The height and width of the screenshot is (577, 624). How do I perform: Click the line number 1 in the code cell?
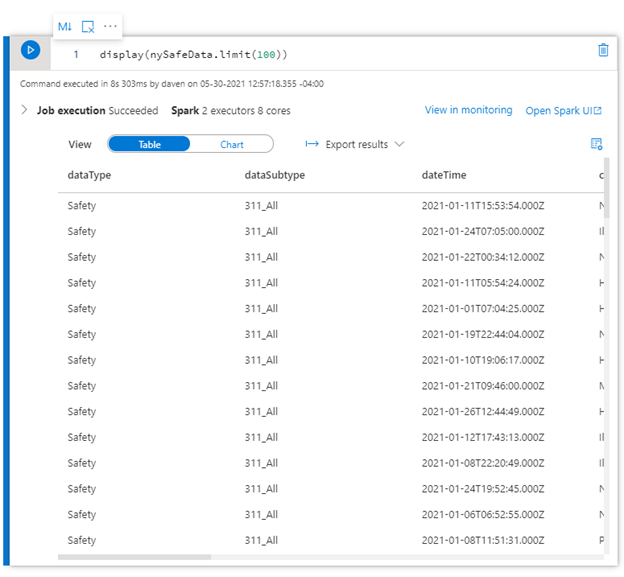(76, 54)
